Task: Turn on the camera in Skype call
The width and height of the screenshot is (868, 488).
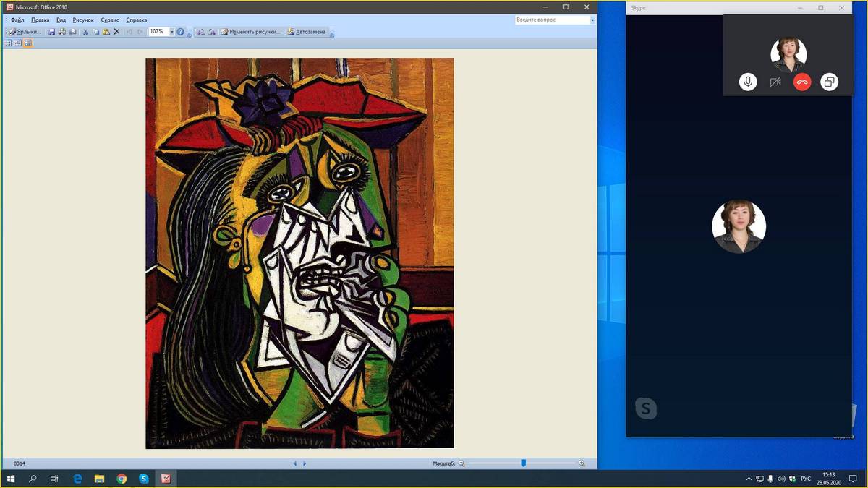Action: click(x=775, y=82)
